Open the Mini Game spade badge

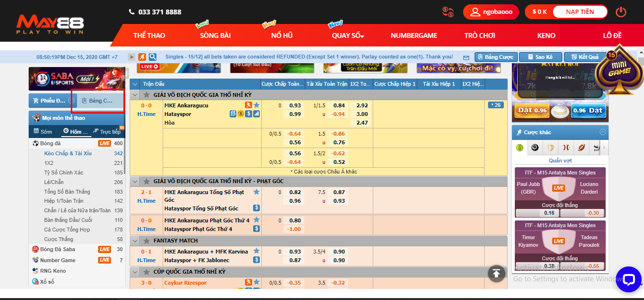(x=620, y=71)
